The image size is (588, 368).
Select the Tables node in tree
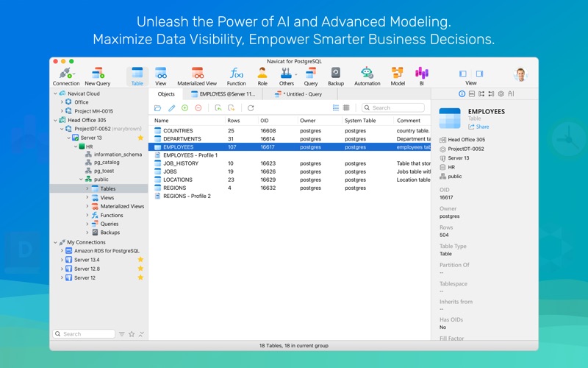[99, 188]
